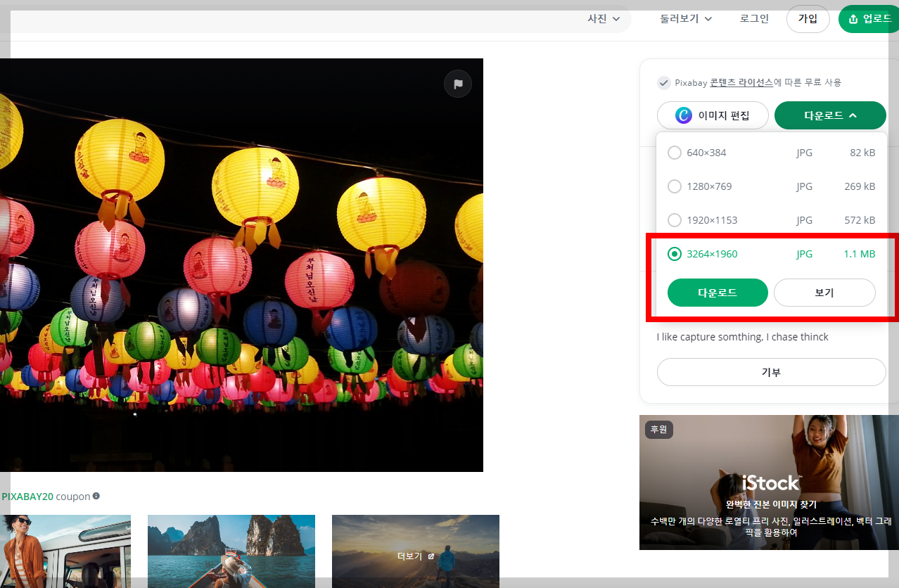Open the woman by van thumbnail

coord(65,551)
